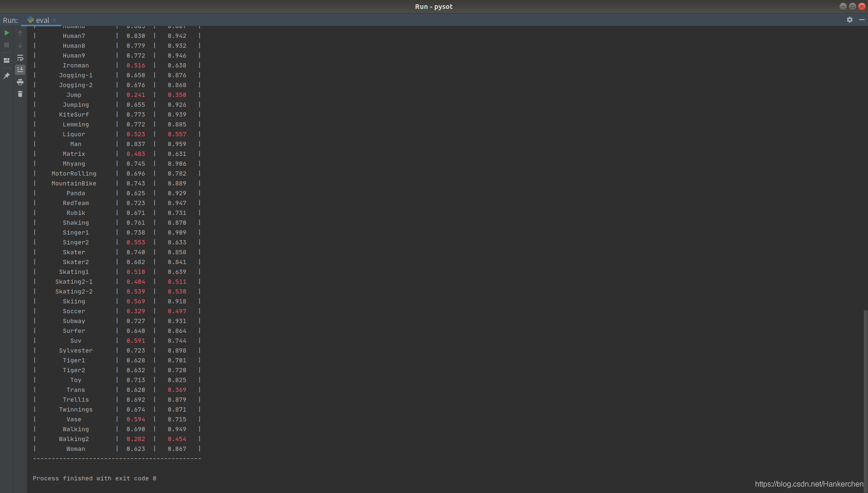Toggle Scroll to End of output
This screenshot has height=493, width=868.
(x=20, y=69)
